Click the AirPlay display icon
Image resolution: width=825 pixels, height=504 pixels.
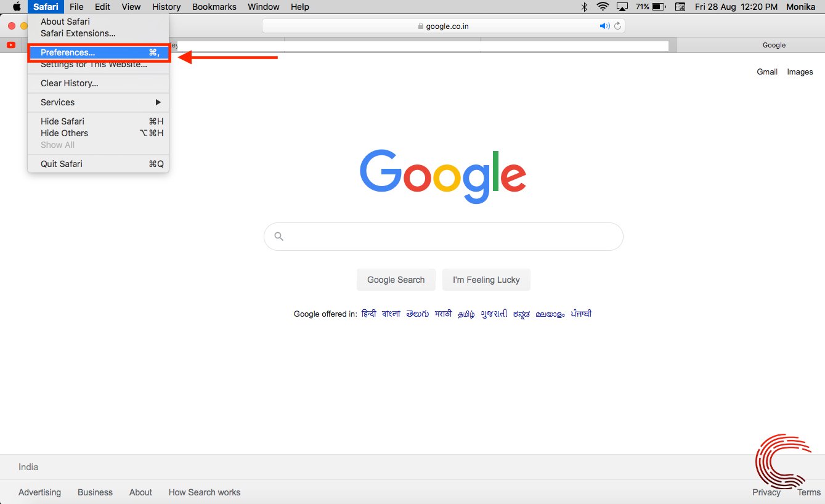coord(622,7)
